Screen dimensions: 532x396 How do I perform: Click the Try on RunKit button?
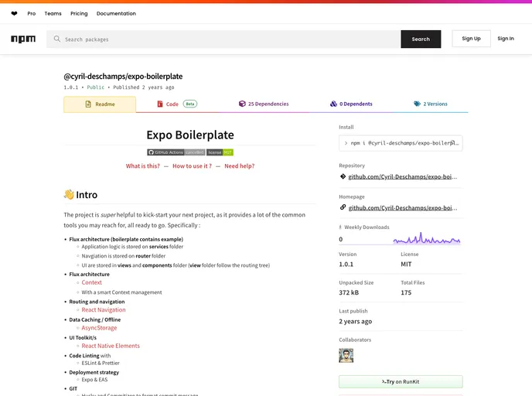click(x=401, y=381)
